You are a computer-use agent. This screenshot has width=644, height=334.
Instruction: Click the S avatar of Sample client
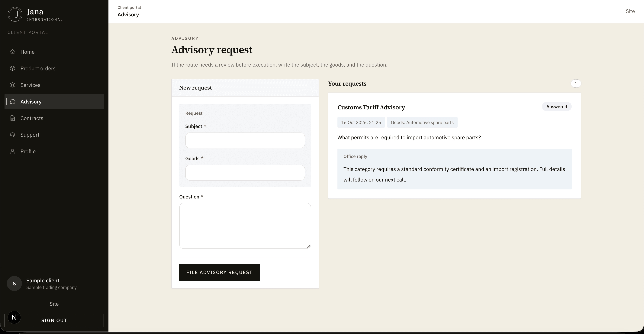pos(14,283)
